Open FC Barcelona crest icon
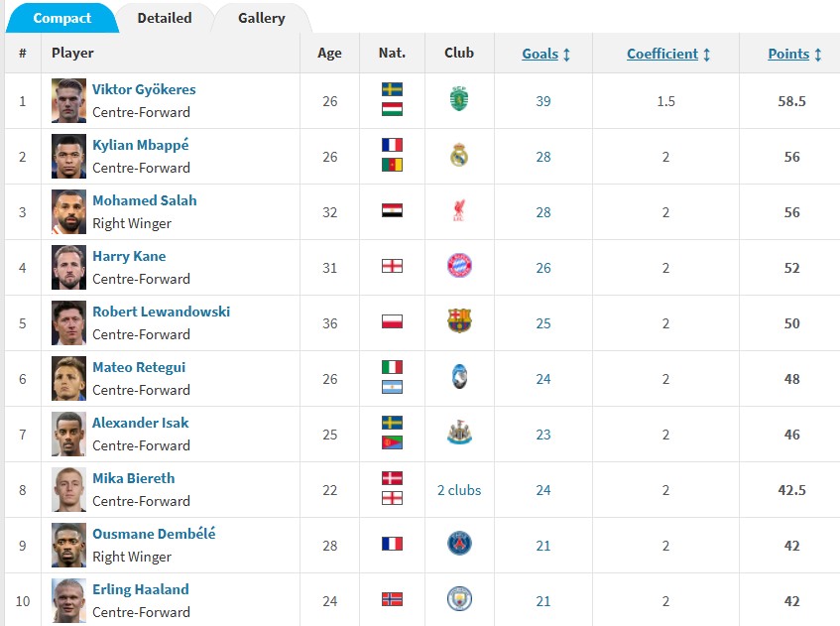Screen dimensions: 840x626 pos(459,321)
